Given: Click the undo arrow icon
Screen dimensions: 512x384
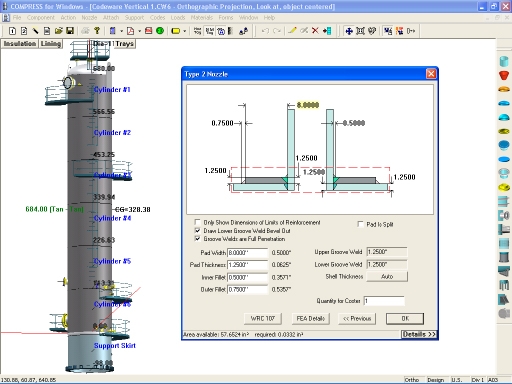Looking at the screenshot, I should click(265, 31).
